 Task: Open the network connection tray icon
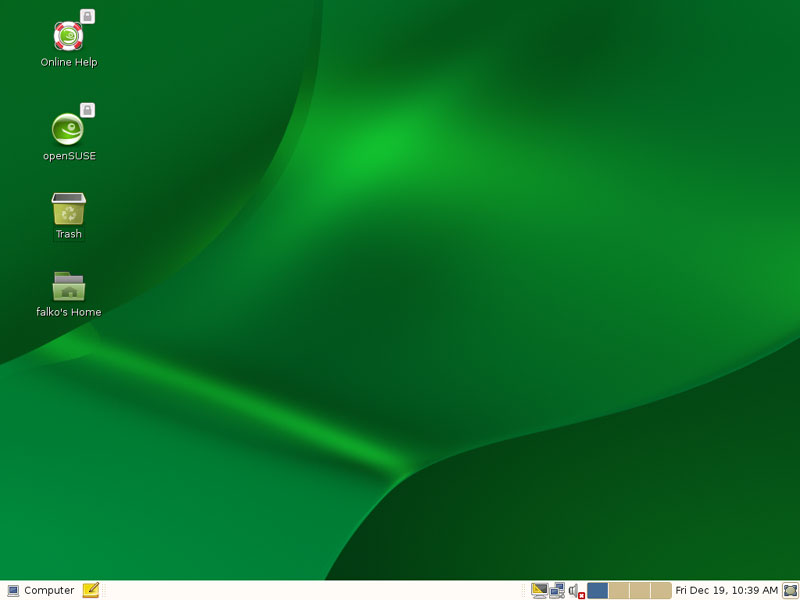coord(557,590)
